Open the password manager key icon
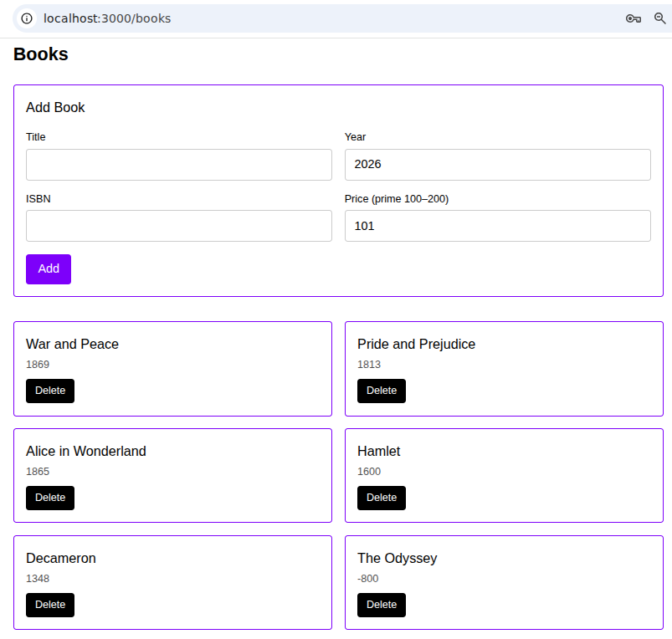This screenshot has height=639, width=672. click(634, 18)
